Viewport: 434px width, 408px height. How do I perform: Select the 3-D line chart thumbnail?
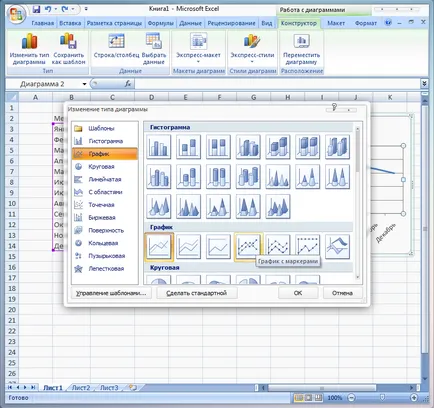(x=338, y=247)
